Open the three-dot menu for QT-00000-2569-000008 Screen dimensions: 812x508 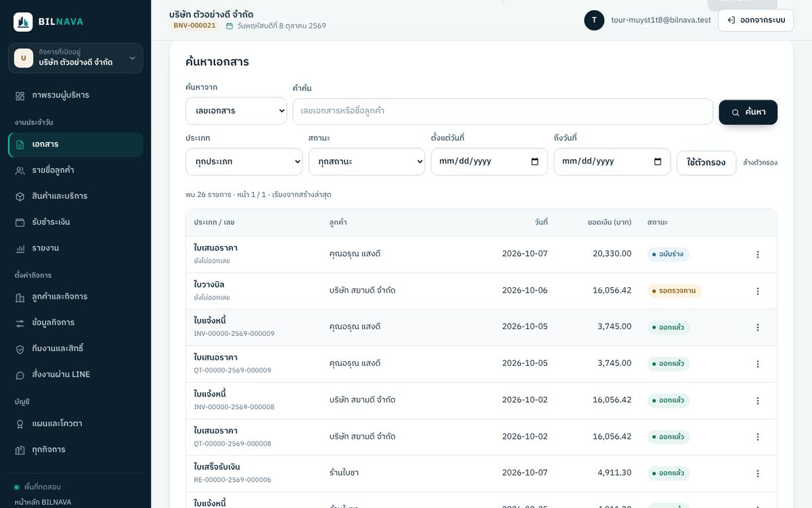(758, 438)
